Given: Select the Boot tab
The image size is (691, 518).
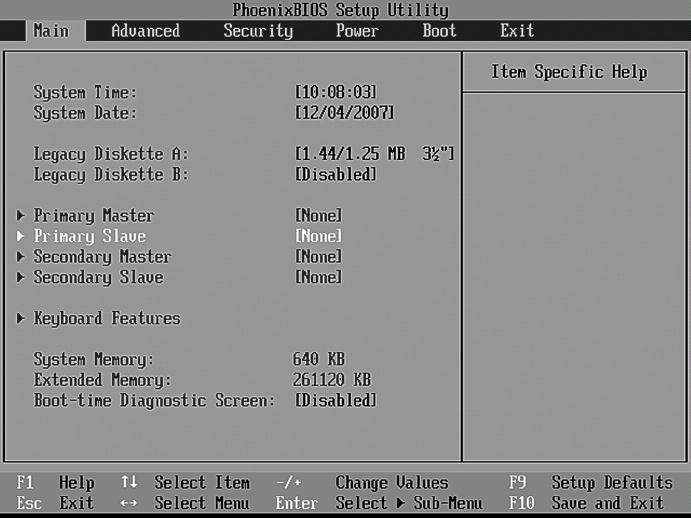Looking at the screenshot, I should [439, 31].
